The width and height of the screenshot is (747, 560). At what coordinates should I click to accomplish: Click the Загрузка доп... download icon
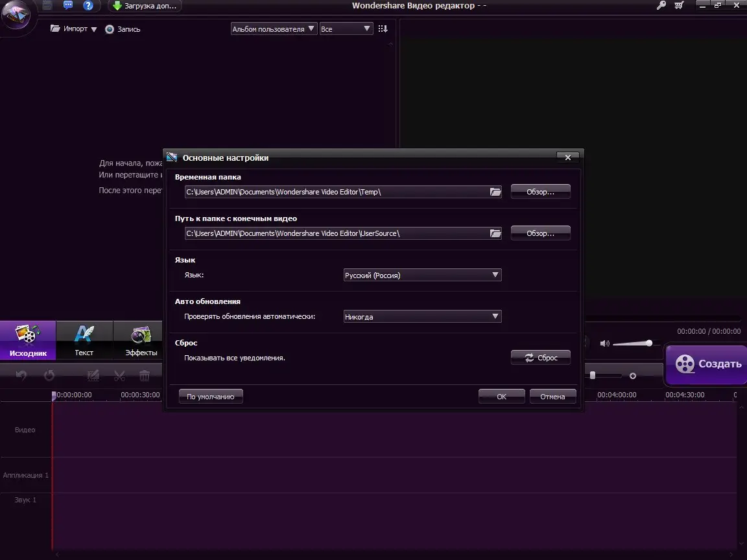pos(117,6)
